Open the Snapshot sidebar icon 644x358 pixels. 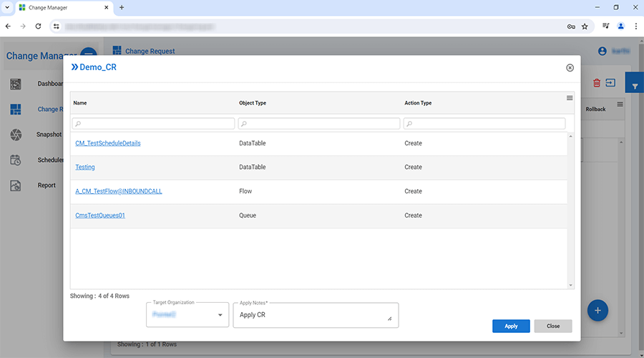[x=16, y=135]
